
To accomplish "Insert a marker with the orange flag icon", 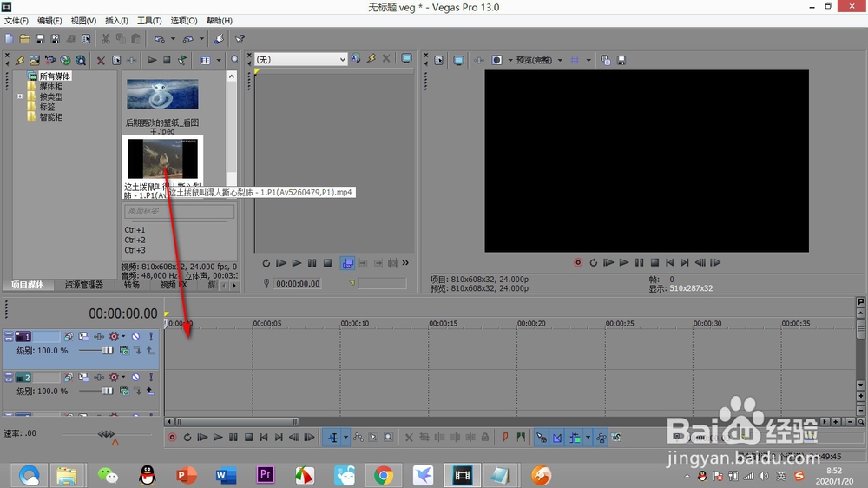I will click(505, 438).
